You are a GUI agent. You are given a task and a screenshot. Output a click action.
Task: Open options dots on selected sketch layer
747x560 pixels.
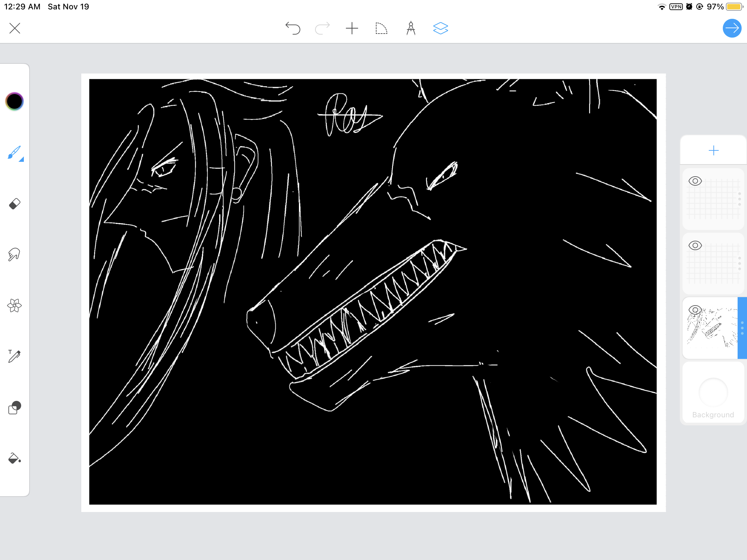(742, 328)
